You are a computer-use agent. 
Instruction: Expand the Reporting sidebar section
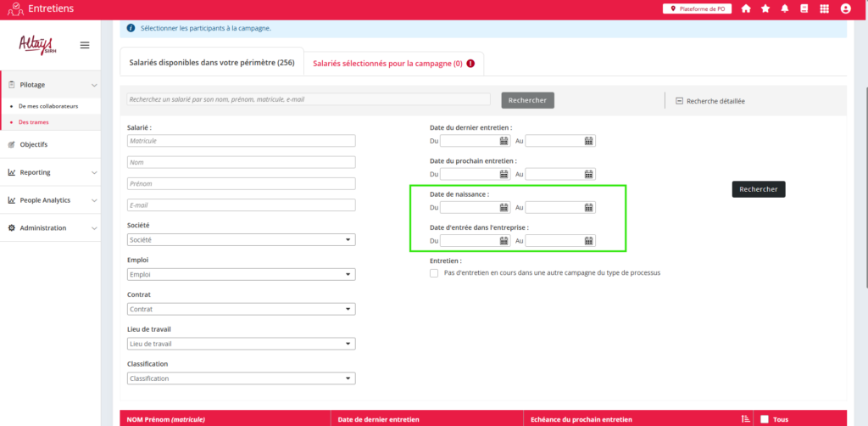tap(51, 172)
